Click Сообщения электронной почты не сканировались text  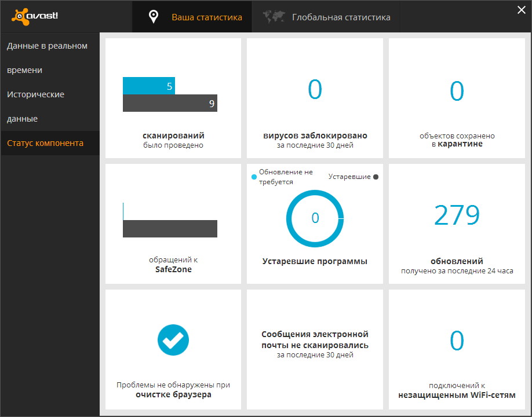(315, 340)
